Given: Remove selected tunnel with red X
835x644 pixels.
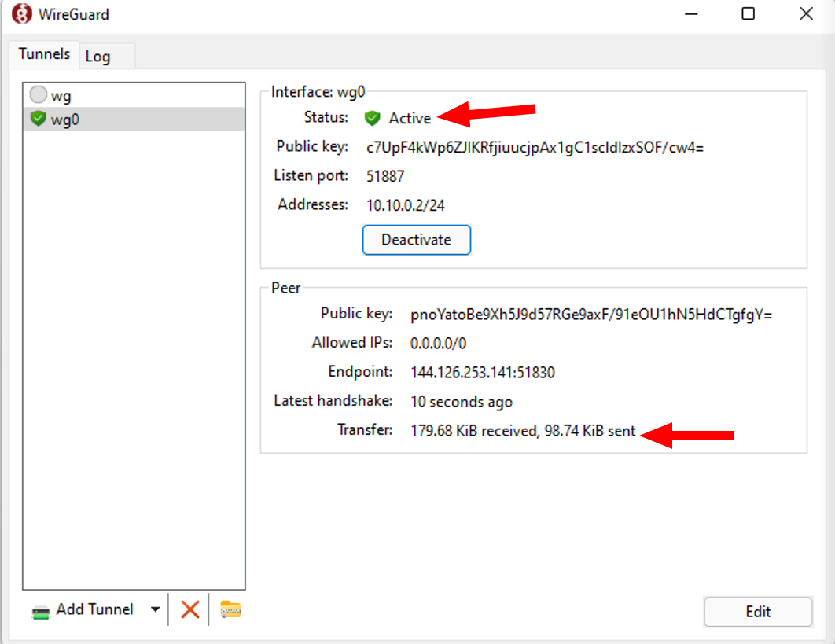Looking at the screenshot, I should coord(189,609).
